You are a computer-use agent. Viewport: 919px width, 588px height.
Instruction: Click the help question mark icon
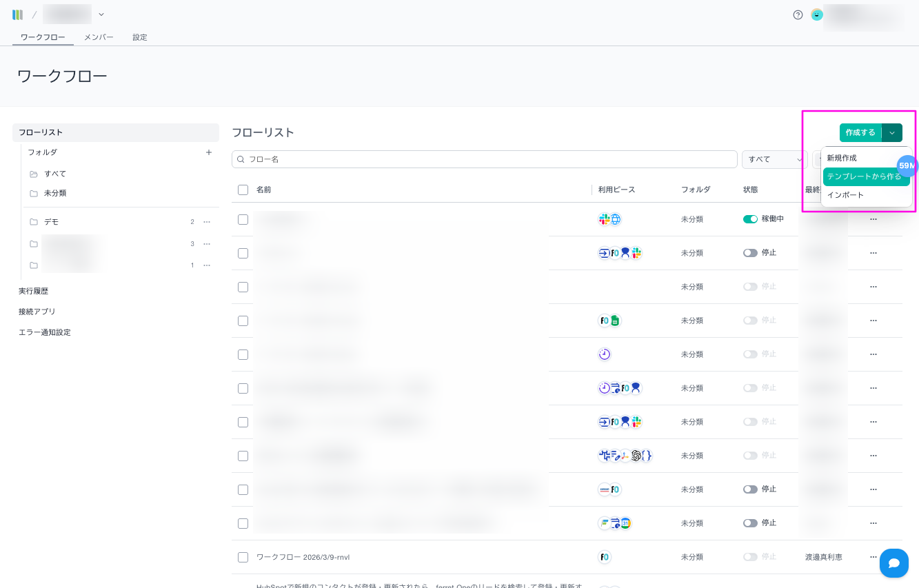(x=798, y=14)
